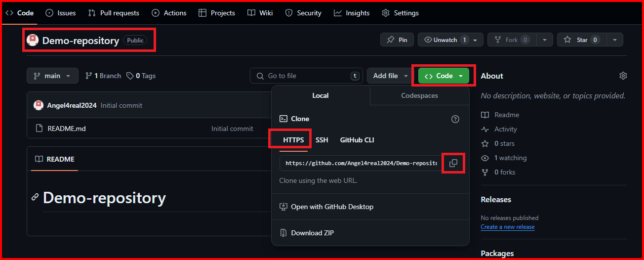Expand the Fork dropdown arrow
The image size is (644, 260).
[x=545, y=40]
